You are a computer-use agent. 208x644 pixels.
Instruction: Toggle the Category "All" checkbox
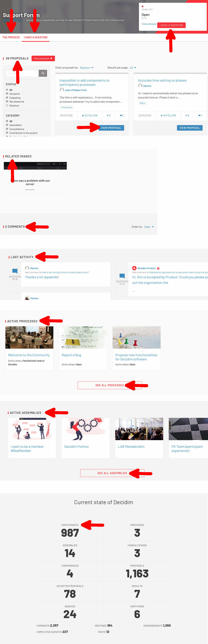point(7,121)
